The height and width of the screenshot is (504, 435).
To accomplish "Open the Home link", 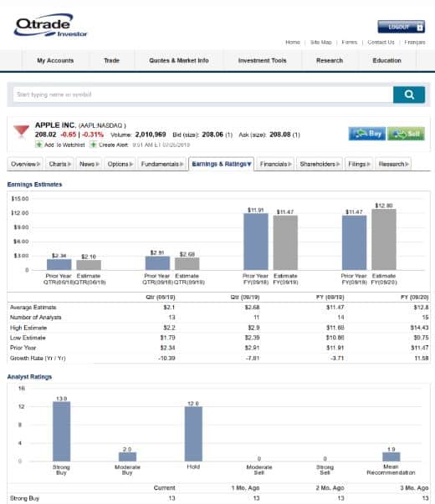I will [x=293, y=42].
